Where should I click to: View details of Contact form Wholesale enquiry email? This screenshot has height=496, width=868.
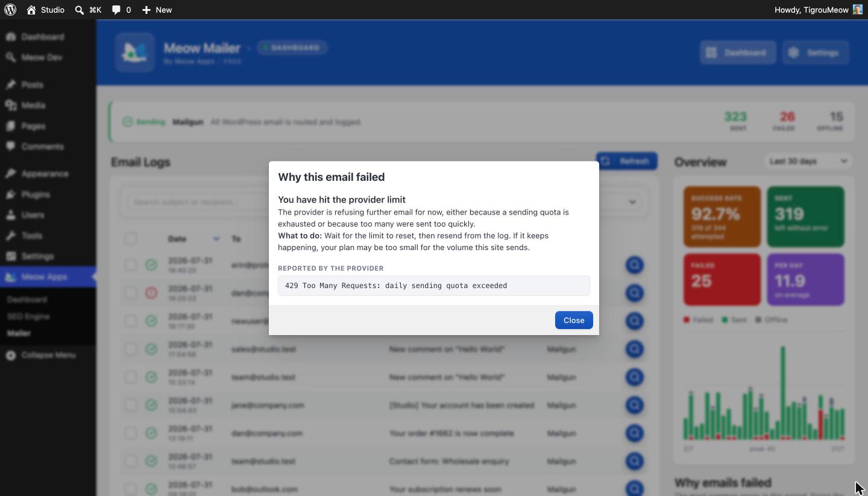click(634, 461)
